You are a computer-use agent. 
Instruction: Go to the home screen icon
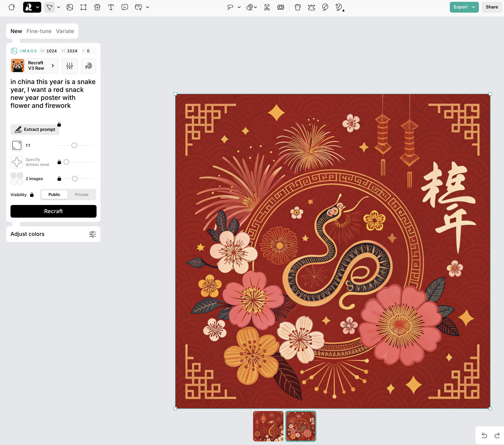pyautogui.click(x=12, y=7)
